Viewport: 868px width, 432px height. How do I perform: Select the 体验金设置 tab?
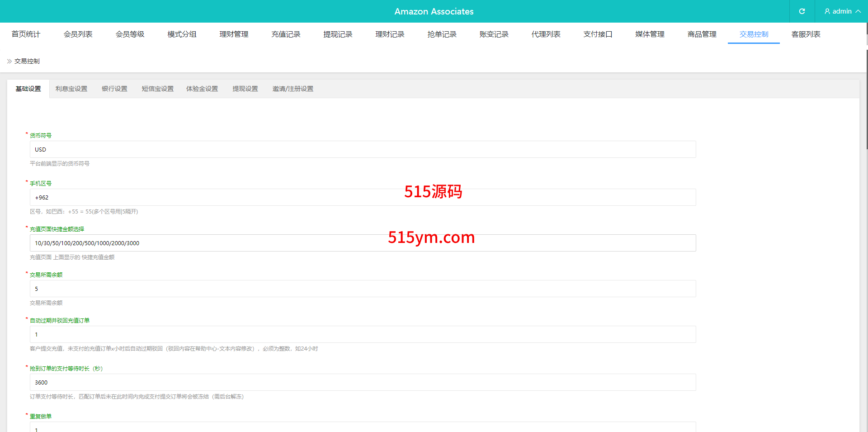pyautogui.click(x=202, y=89)
